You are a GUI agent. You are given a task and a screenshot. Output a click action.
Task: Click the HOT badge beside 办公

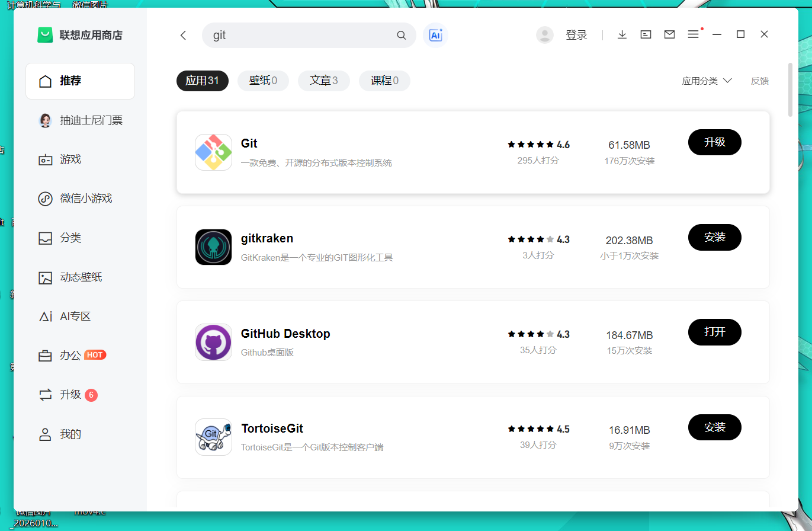coord(95,355)
